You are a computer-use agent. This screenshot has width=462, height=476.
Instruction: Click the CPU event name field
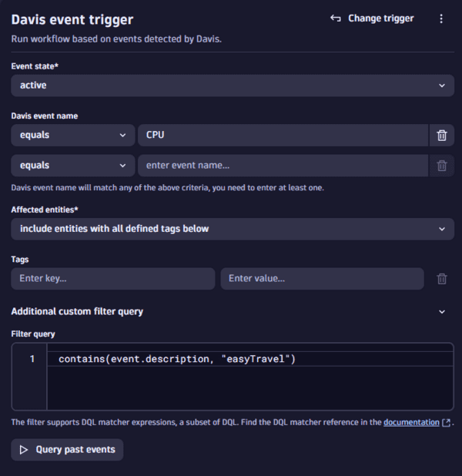[282, 136]
